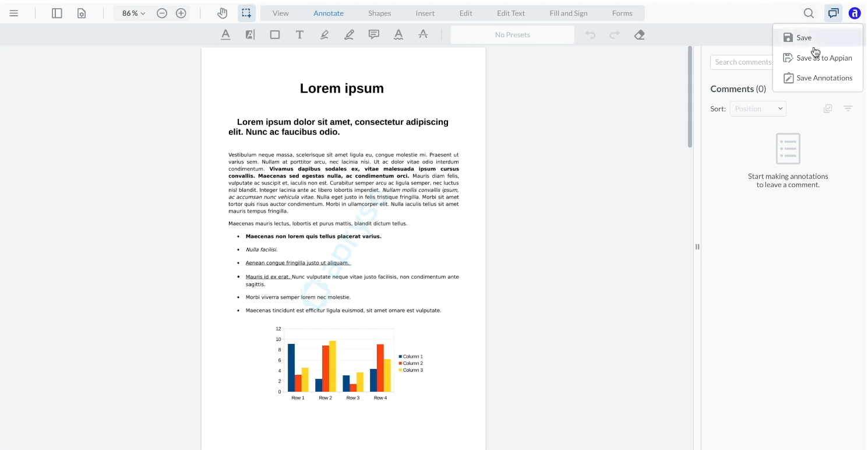
Task: Choose Save as to Appian
Action: pyautogui.click(x=818, y=58)
